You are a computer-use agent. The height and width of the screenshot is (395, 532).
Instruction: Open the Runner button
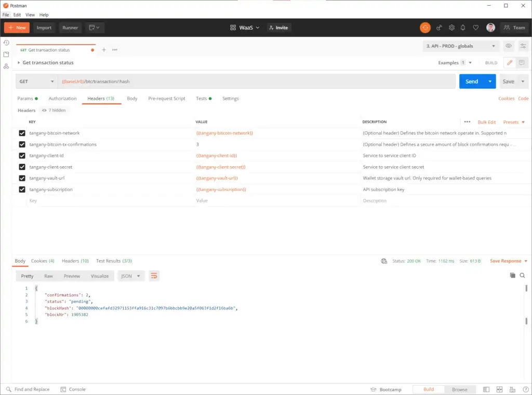[x=70, y=28]
